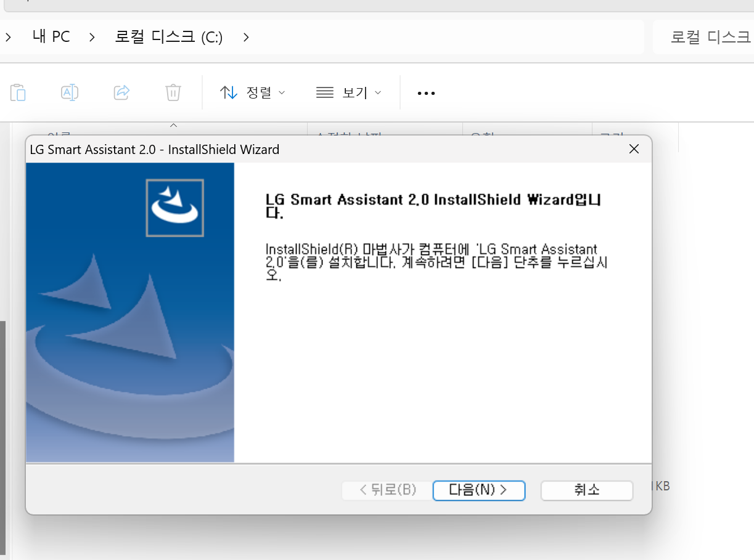Click the search box labeled 로컬 디스크
754x560 pixels.
703,37
